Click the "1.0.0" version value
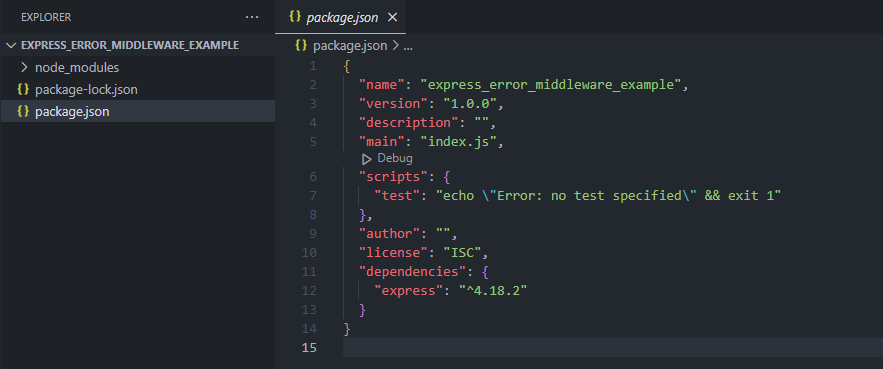883x369 pixels. point(469,104)
